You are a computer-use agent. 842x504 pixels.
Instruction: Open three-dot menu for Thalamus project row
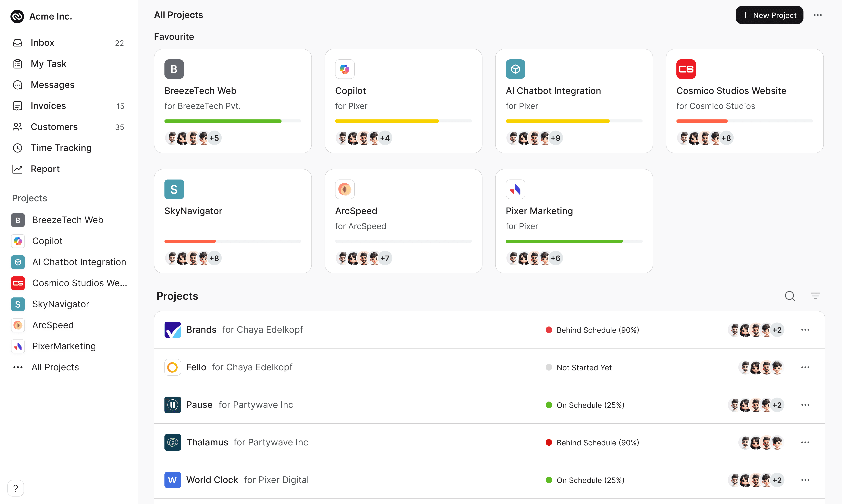click(805, 443)
